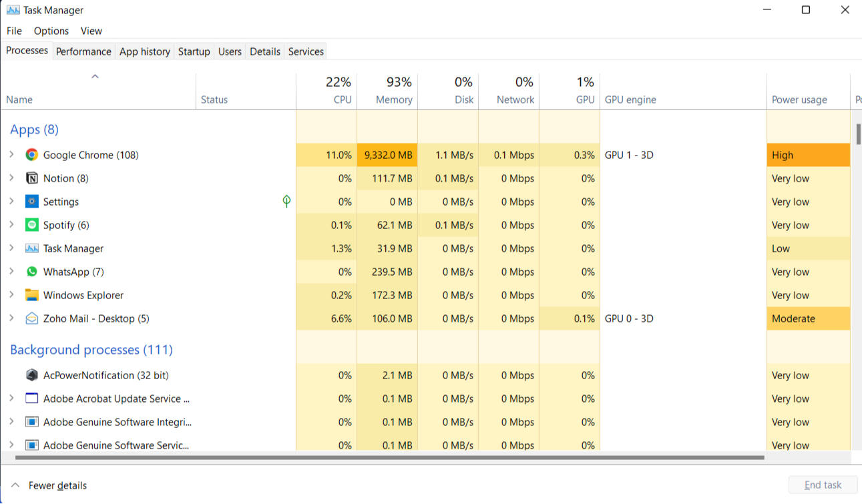Click the green eco-mode leaf beside Settings
Image resolution: width=862 pixels, height=504 pixels.
[286, 202]
